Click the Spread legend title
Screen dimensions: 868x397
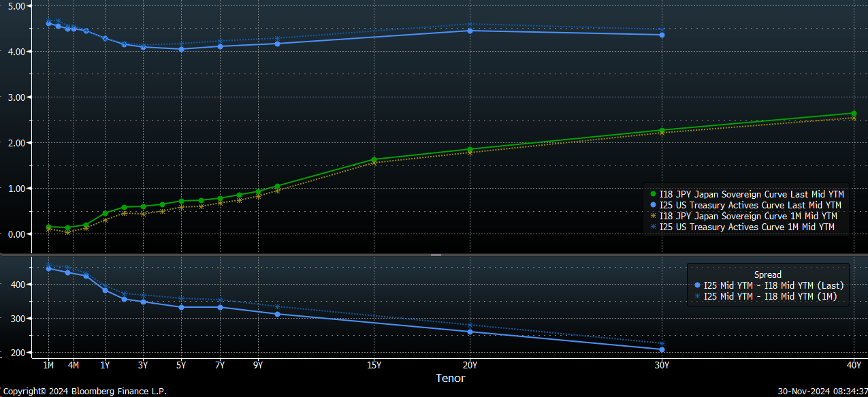[x=768, y=274]
